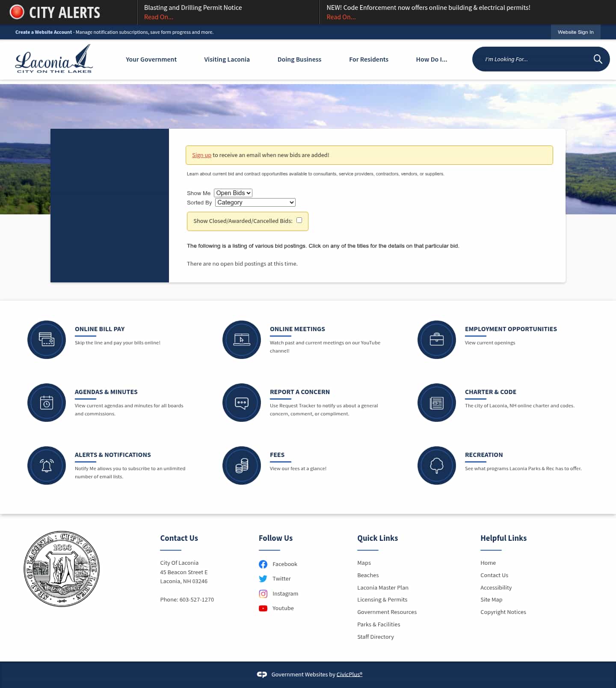This screenshot has height=688, width=616.
Task: Click the Fees heading link
Action: (277, 455)
